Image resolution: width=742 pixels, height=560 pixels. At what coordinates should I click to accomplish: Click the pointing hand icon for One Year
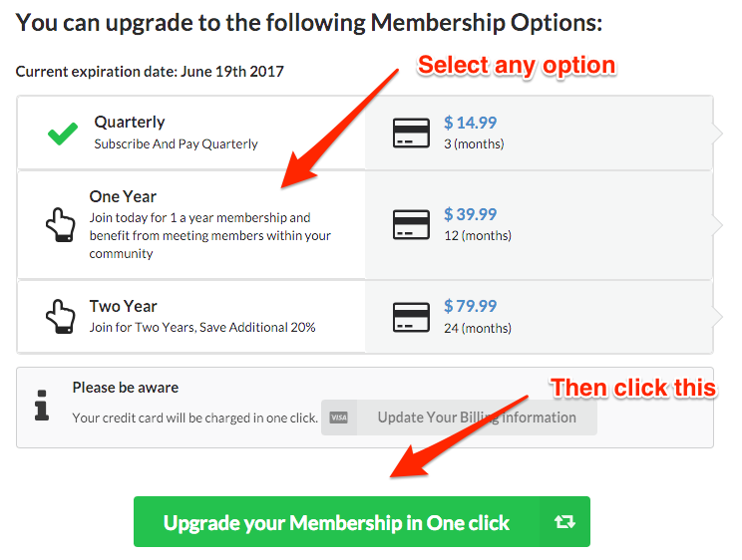[x=61, y=225]
